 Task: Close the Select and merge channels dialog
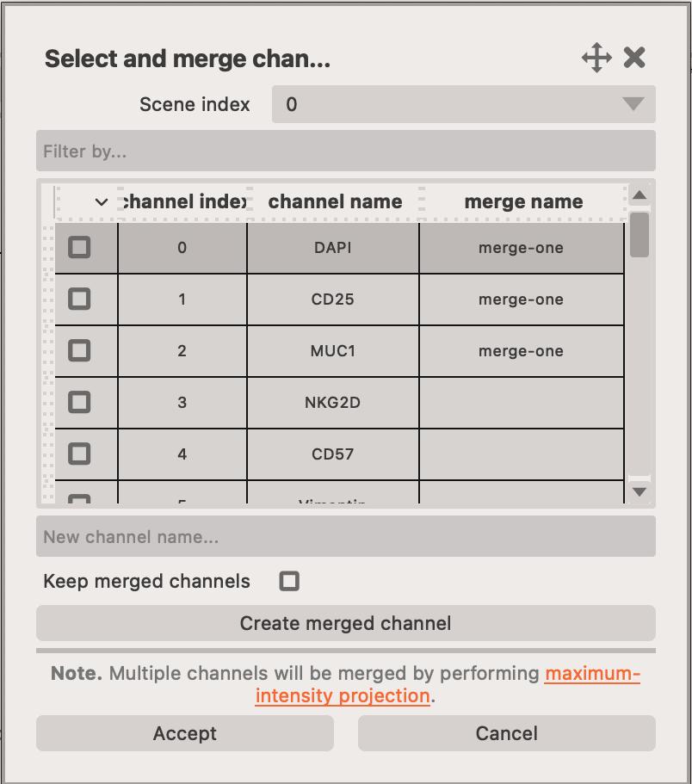tap(634, 58)
